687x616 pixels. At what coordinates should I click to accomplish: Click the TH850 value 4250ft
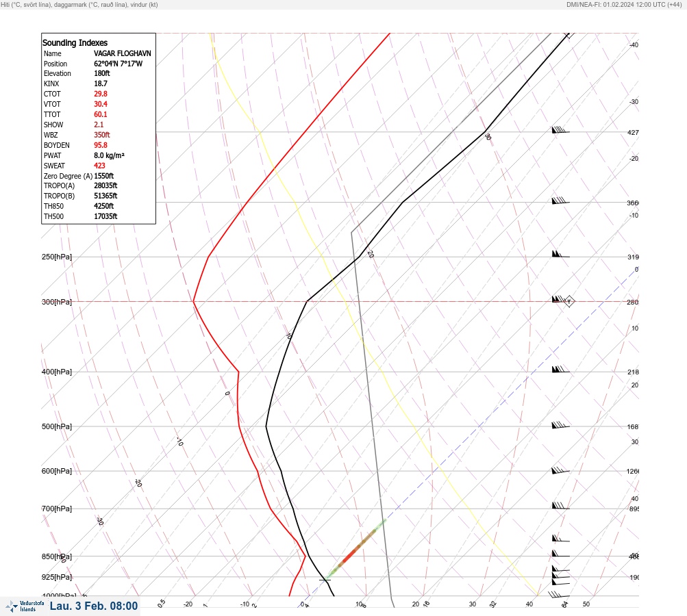[104, 206]
